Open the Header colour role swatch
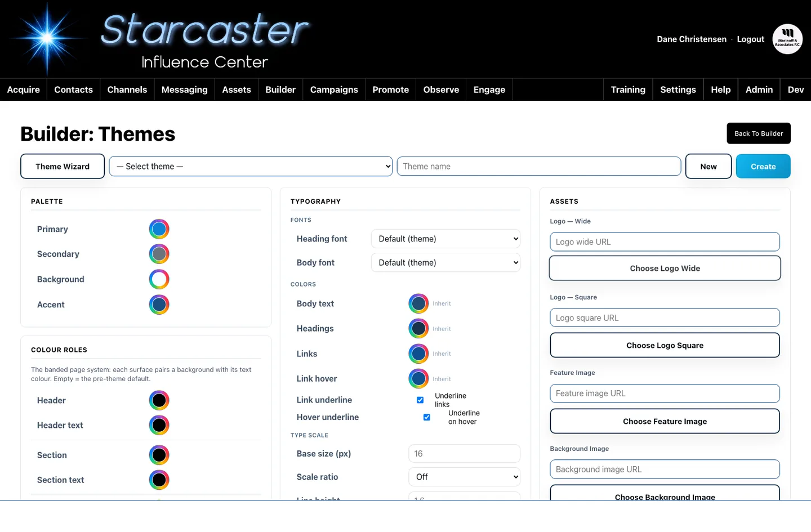The image size is (811, 532). pos(159,400)
